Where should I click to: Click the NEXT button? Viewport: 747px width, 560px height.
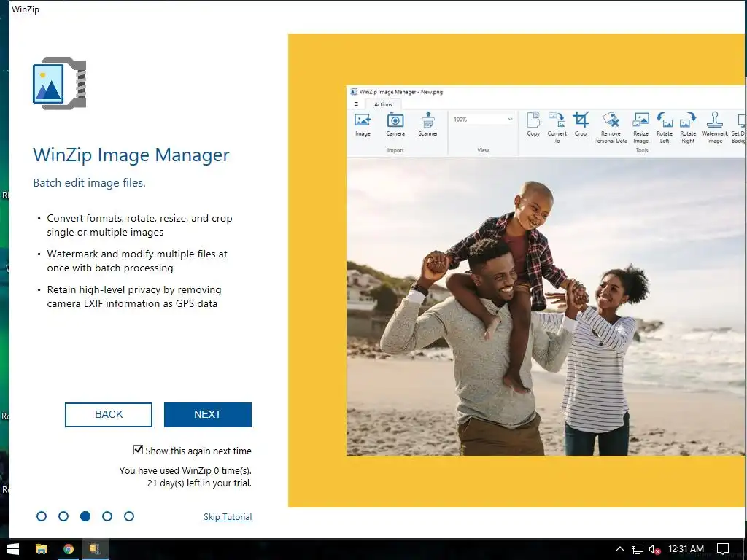[x=208, y=414]
